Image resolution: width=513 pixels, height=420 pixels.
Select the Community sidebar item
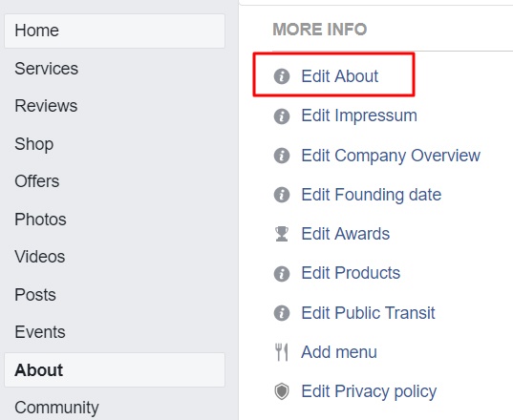click(x=56, y=408)
